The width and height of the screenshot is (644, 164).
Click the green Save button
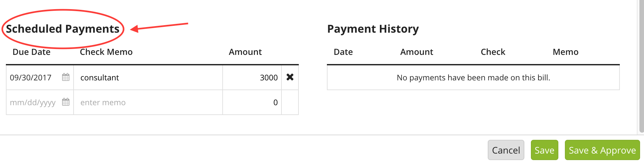click(x=544, y=150)
